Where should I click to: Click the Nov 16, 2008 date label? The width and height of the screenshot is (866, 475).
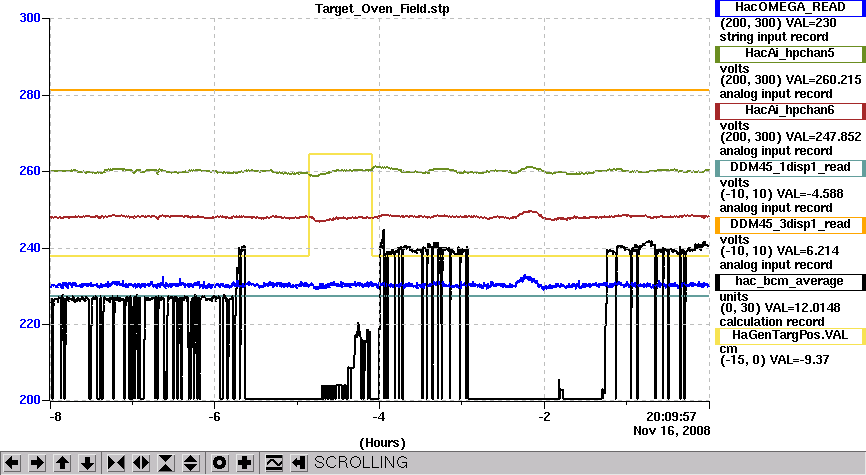tap(672, 431)
